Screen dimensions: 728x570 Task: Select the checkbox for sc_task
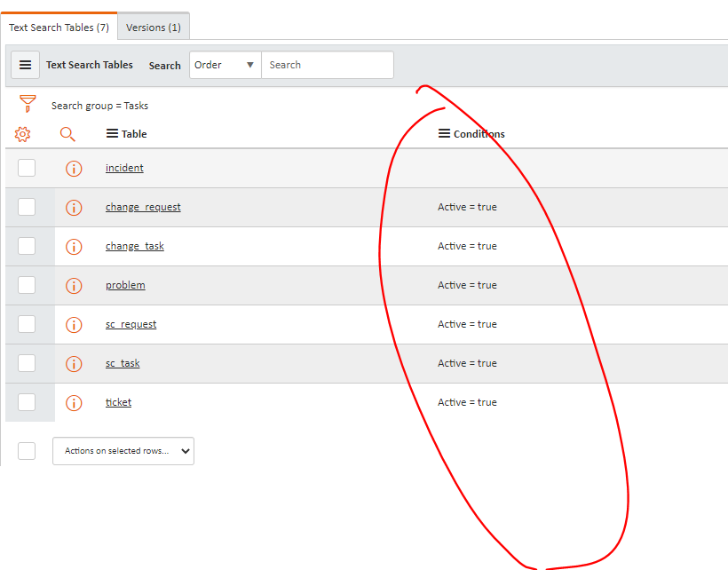tap(26, 363)
